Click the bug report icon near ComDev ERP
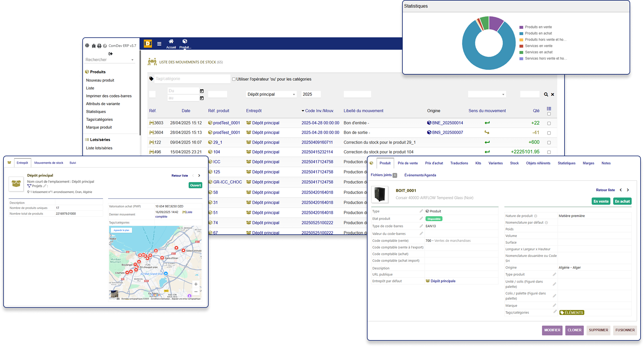644x347 pixels. coord(94,45)
